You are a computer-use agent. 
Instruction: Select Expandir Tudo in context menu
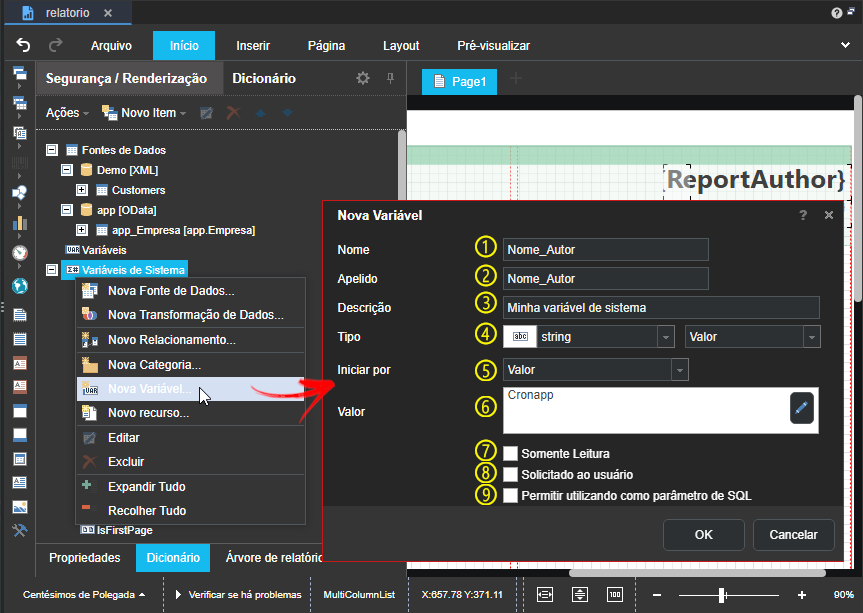pos(190,486)
